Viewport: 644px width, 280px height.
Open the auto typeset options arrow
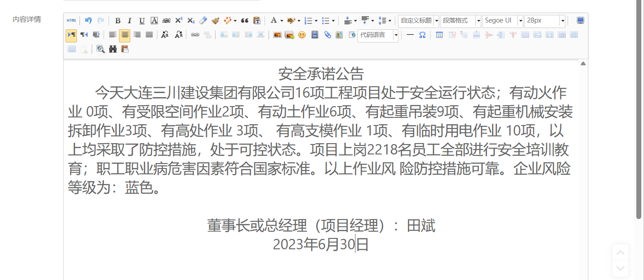(235, 20)
